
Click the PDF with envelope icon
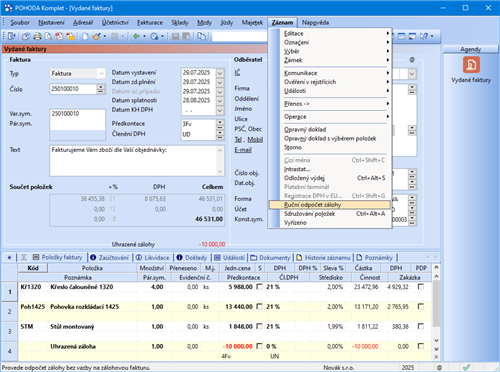point(70,36)
